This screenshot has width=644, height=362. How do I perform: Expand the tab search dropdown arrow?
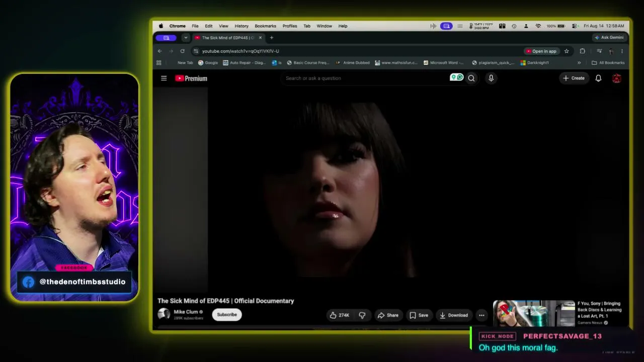coord(186,38)
